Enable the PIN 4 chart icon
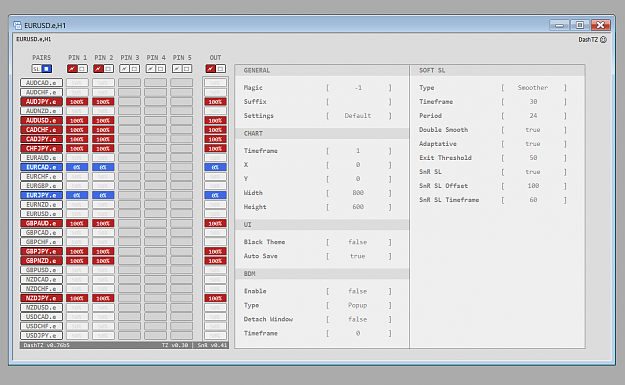 click(151, 69)
